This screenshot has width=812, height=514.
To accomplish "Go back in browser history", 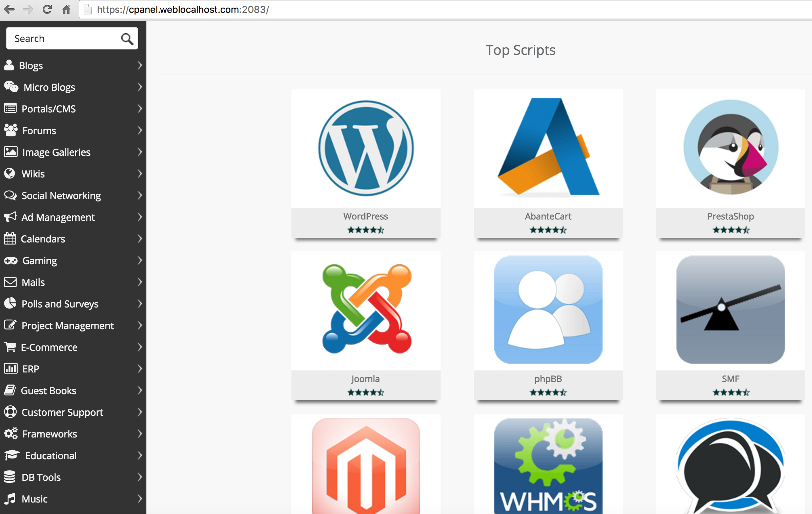I will (9, 9).
